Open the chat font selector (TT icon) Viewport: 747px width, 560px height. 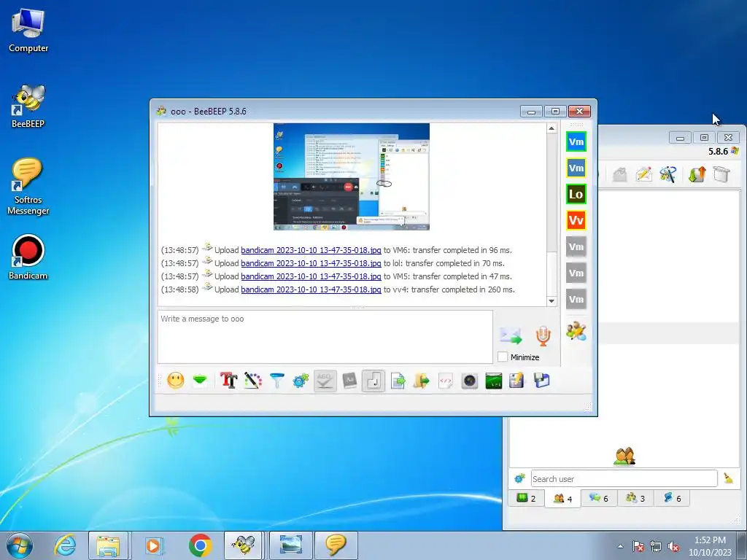[x=228, y=381]
